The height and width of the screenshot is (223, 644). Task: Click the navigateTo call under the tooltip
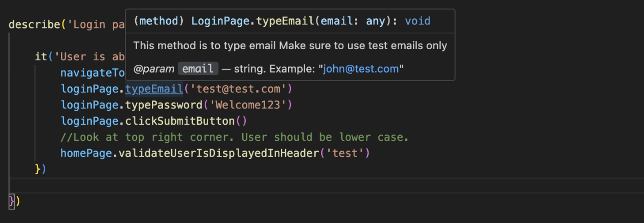pyautogui.click(x=92, y=73)
